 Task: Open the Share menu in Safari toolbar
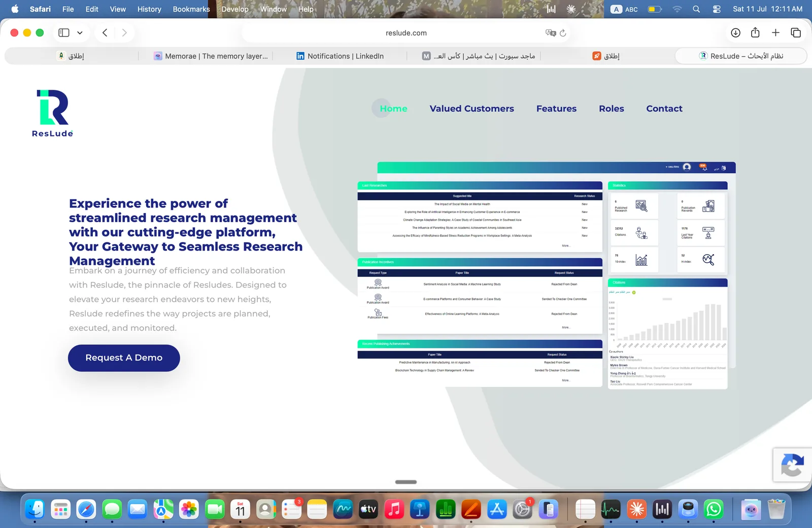click(755, 33)
